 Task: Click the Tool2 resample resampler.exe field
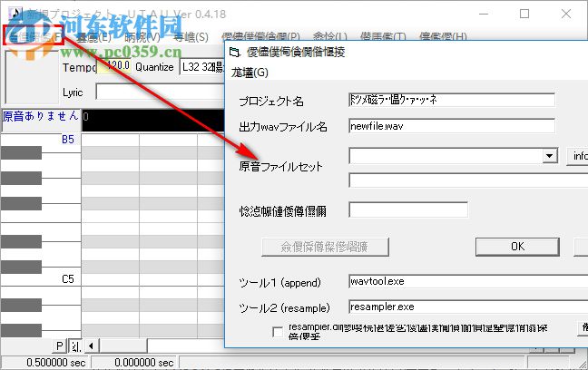tap(468, 307)
